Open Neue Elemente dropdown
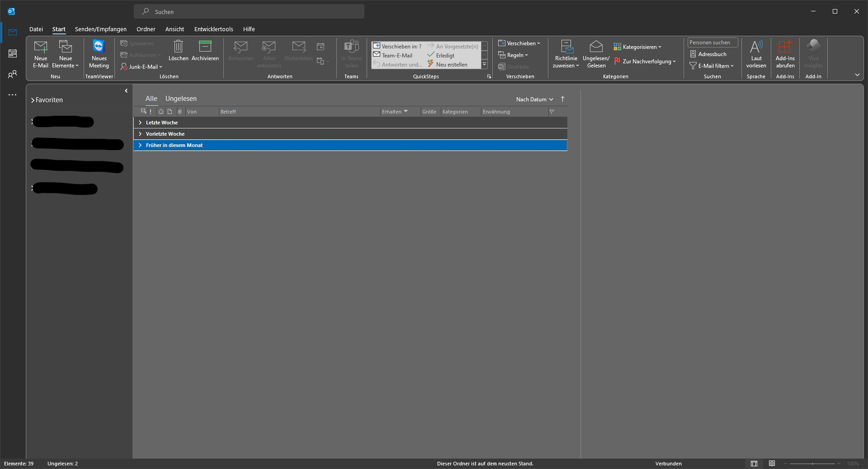Image resolution: width=868 pixels, height=469 pixels. pos(65,54)
